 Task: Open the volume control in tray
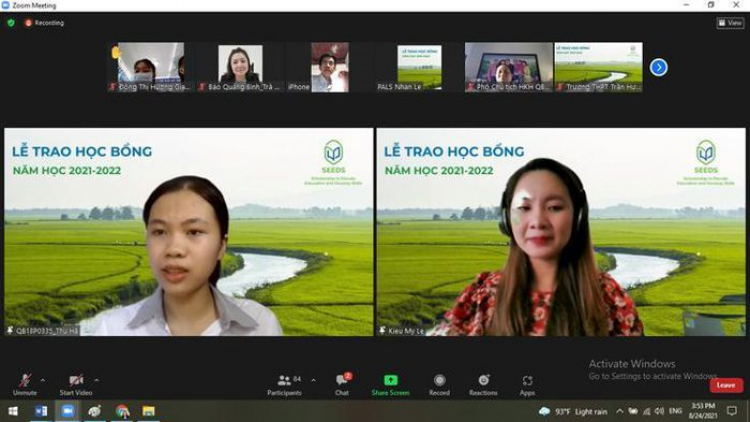click(x=659, y=411)
